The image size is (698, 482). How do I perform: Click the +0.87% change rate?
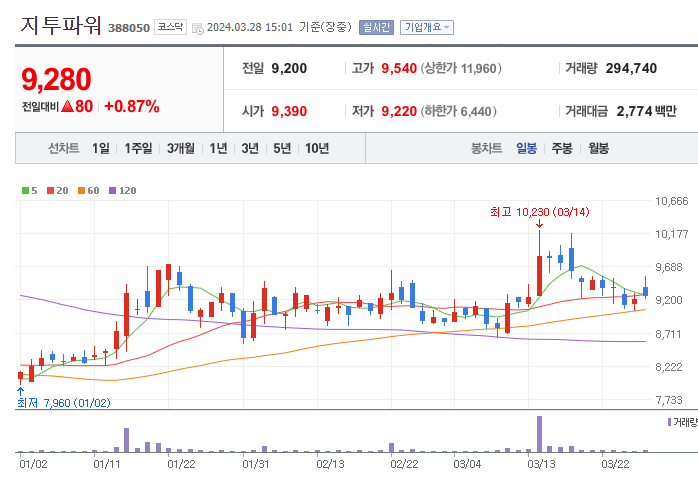tap(132, 106)
